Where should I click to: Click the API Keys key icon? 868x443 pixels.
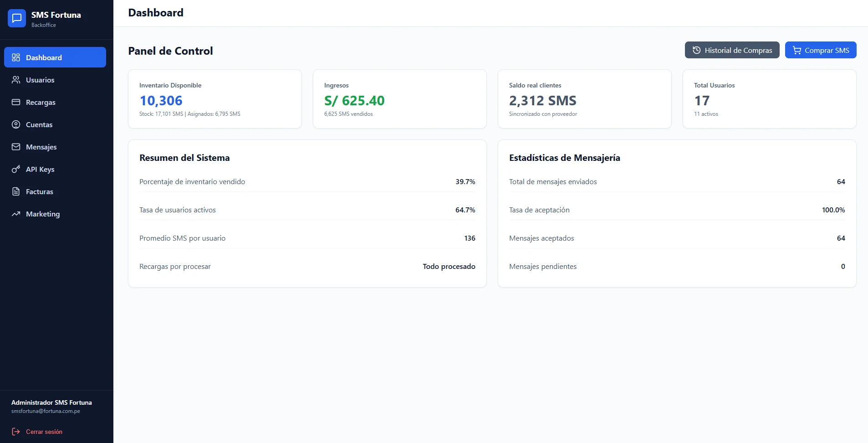point(16,169)
